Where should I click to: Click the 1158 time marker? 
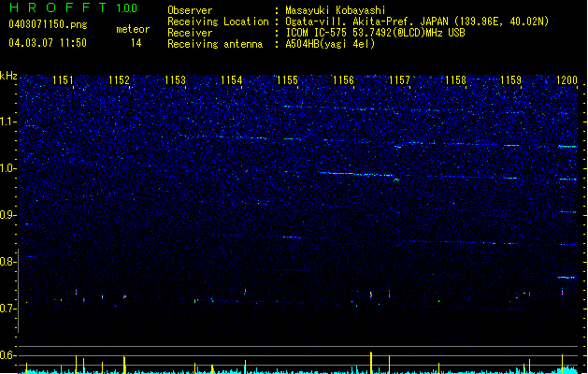(455, 80)
